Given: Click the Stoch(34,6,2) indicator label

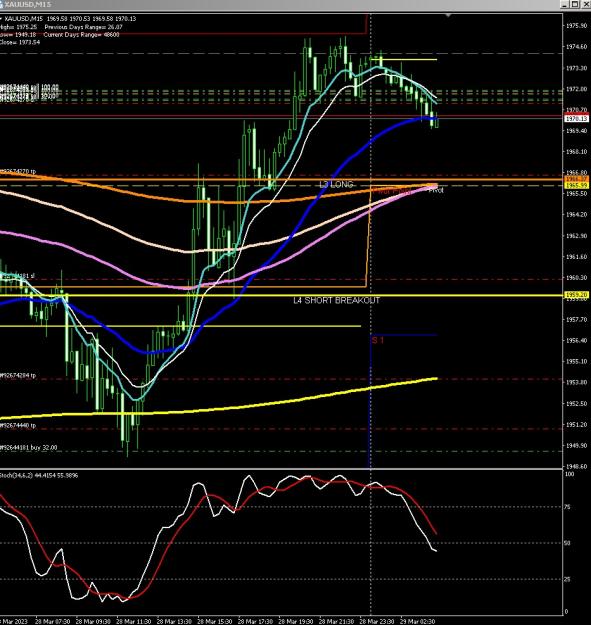Looking at the screenshot, I should [x=39, y=475].
